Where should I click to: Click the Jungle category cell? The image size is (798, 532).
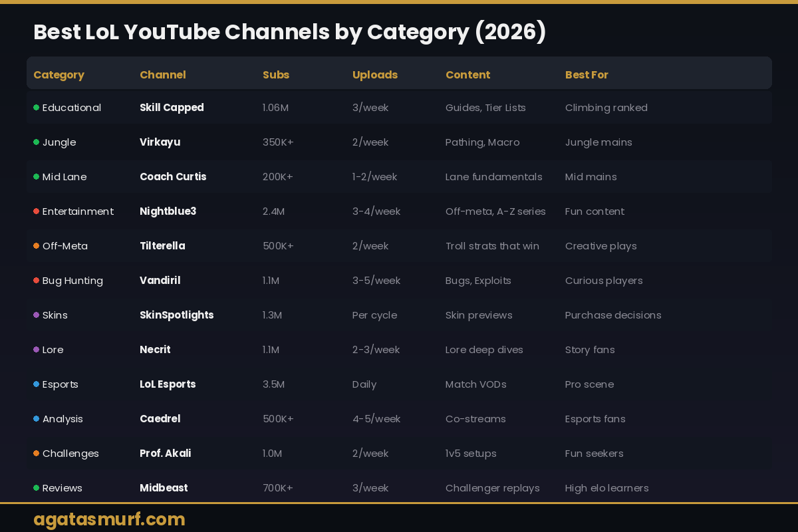pos(55,142)
